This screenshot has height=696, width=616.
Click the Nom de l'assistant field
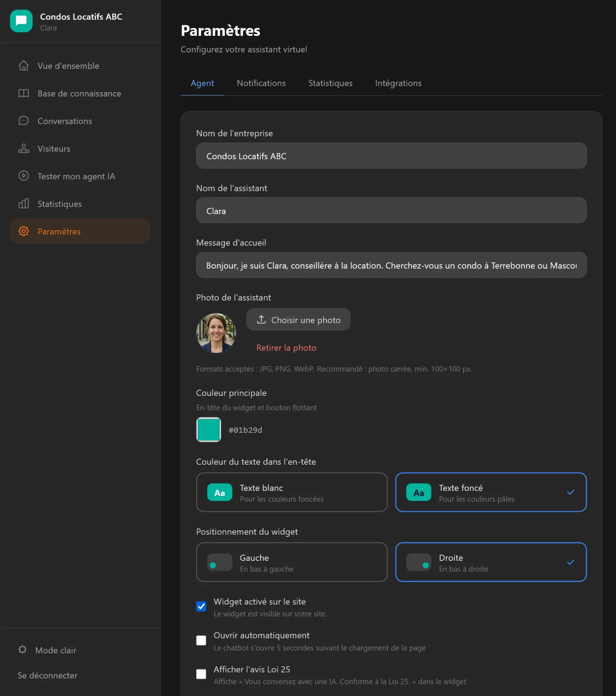point(391,211)
